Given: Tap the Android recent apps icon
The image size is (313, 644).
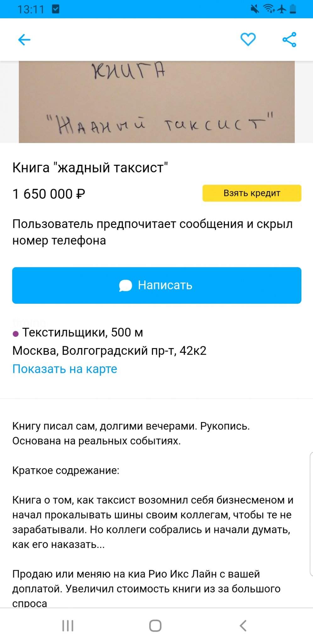Looking at the screenshot, I should [x=68, y=625].
